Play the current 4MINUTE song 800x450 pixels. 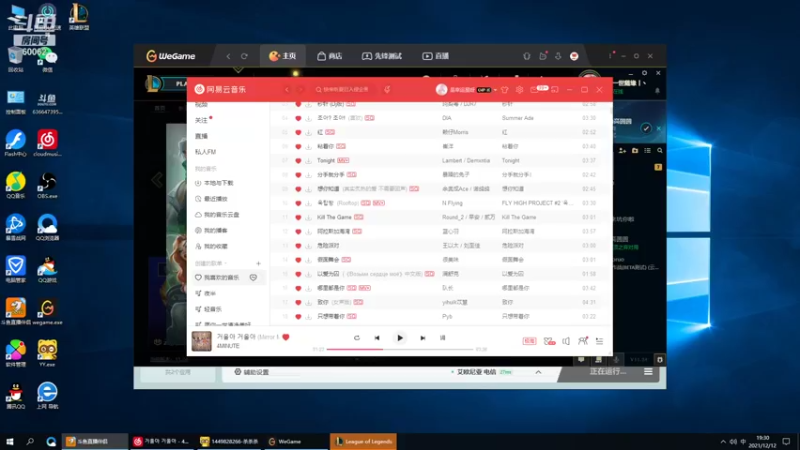coord(400,338)
